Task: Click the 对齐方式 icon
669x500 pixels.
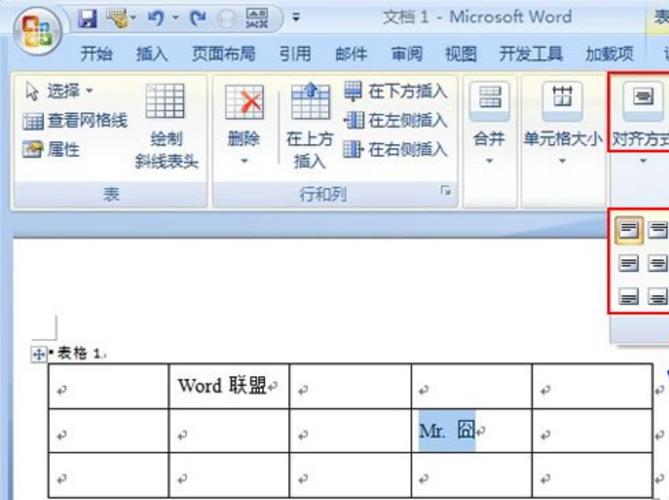Action: 643,101
